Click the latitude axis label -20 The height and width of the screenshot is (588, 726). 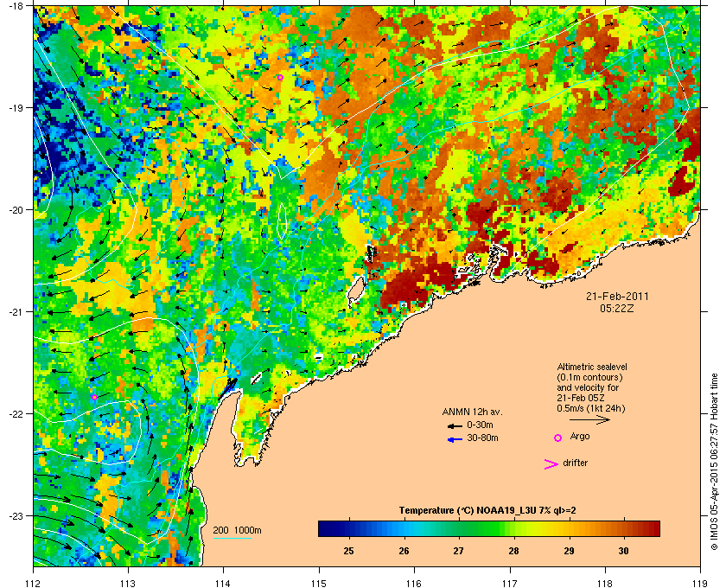(16, 210)
